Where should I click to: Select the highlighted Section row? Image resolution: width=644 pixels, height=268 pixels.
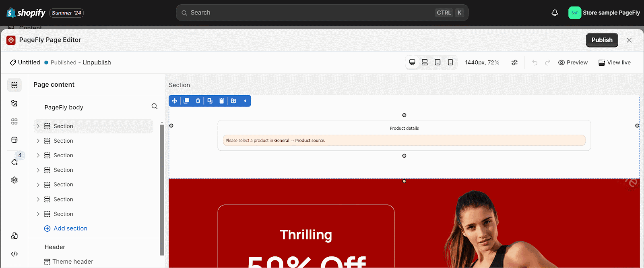point(93,126)
